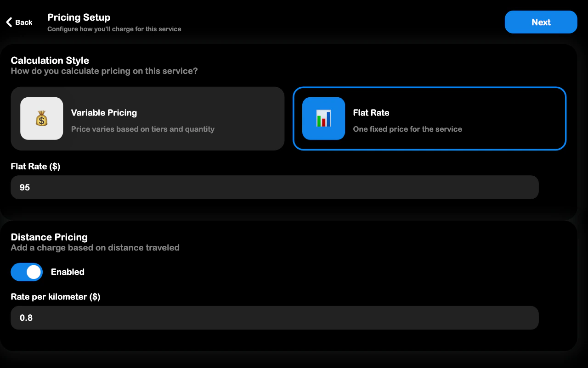Click 'One fixed price for the service' text
The height and width of the screenshot is (368, 588).
coord(407,129)
